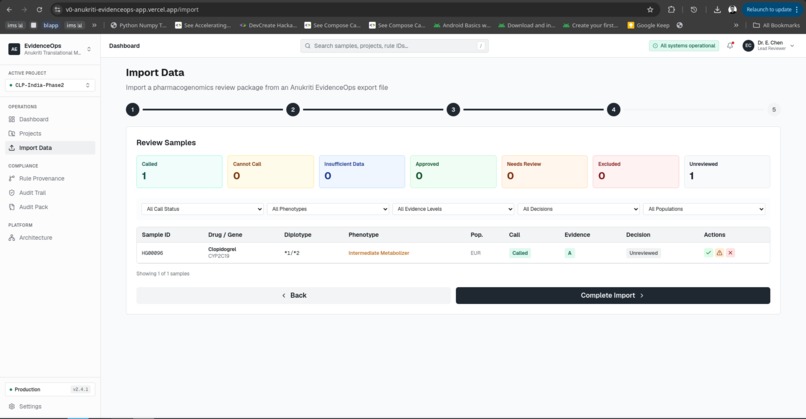The image size is (806, 419).
Task: Open browser history clock icon
Action: (x=693, y=9)
